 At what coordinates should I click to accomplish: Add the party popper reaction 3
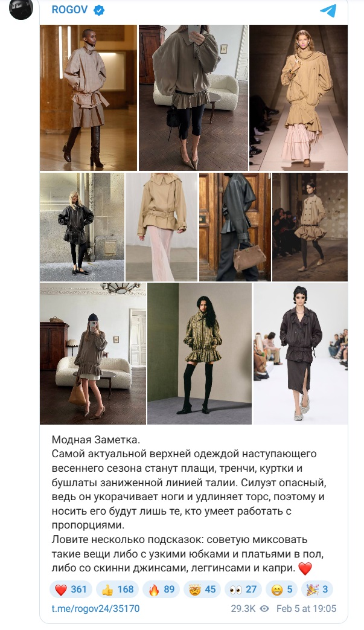tap(318, 590)
